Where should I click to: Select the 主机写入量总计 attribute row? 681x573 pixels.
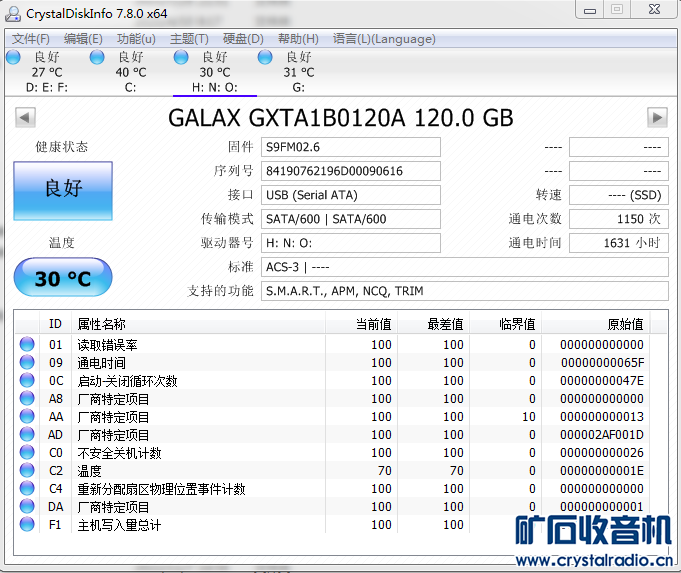(x=333, y=525)
